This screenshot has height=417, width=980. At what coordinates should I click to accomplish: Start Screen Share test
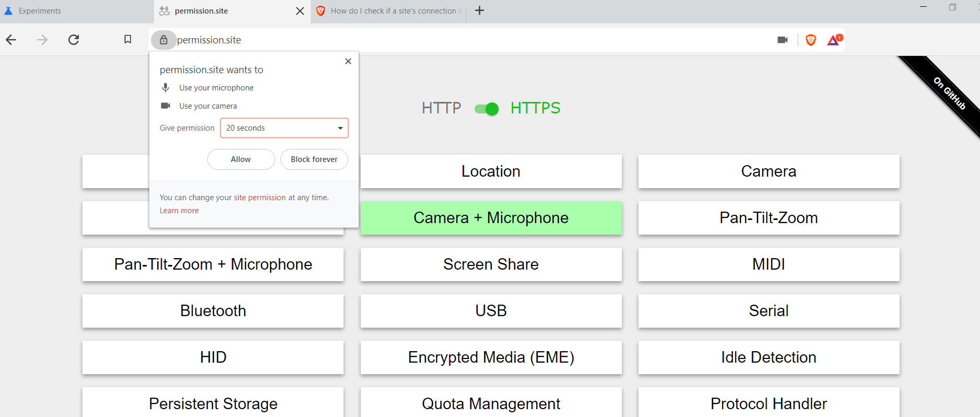[491, 264]
